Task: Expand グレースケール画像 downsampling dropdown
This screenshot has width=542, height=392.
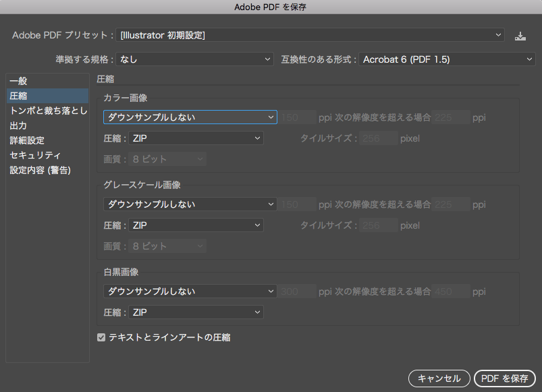Action: (x=190, y=204)
